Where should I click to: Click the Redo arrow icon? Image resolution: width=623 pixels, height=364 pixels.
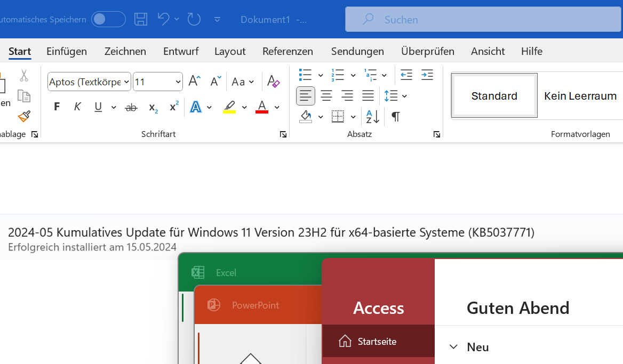194,19
